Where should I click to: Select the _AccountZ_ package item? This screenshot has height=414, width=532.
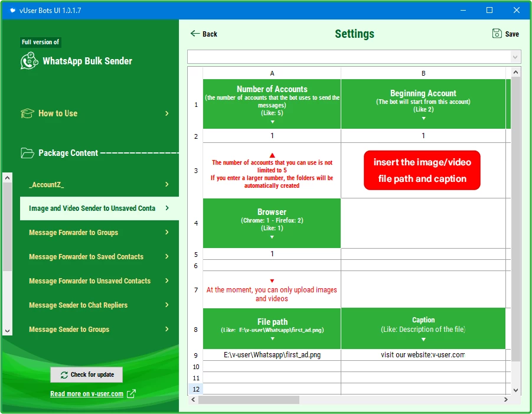99,184
